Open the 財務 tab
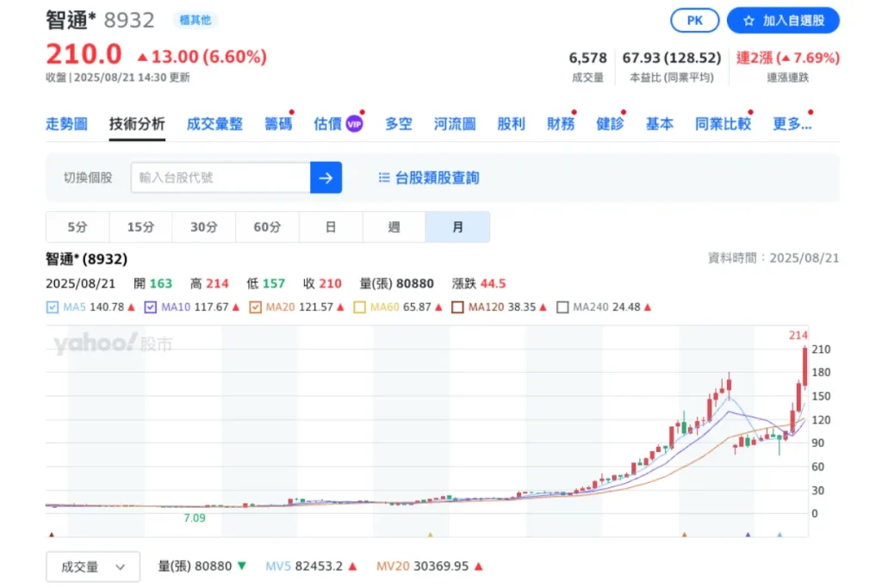Screen dimensions: 882x588 [561, 124]
